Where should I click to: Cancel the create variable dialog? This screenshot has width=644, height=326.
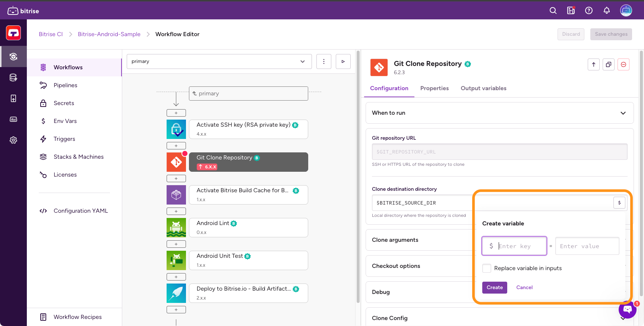(x=524, y=288)
